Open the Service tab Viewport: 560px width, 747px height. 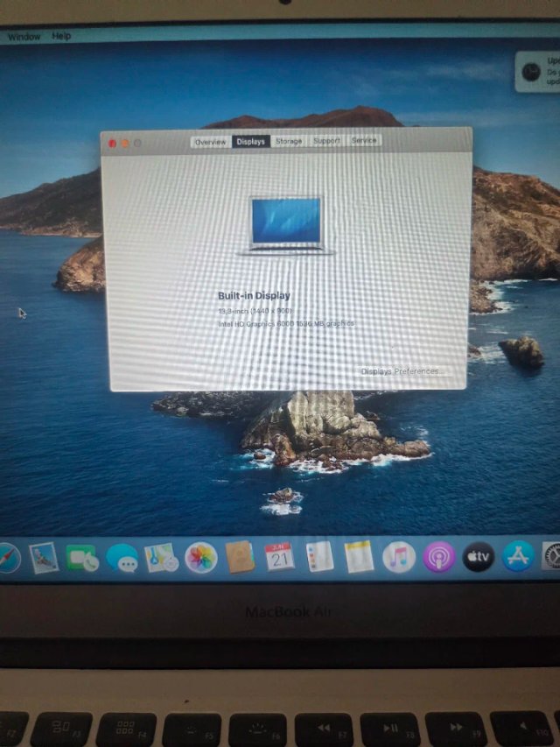tap(364, 140)
